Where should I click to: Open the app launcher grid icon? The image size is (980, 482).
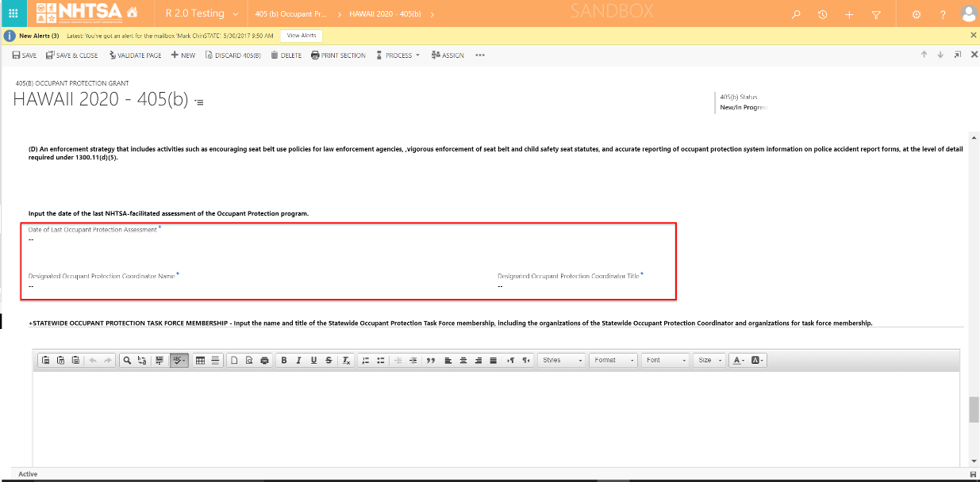(13, 13)
